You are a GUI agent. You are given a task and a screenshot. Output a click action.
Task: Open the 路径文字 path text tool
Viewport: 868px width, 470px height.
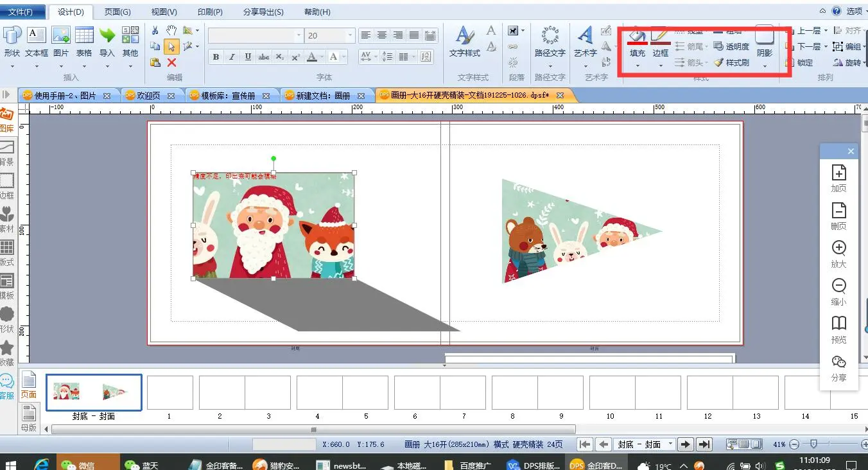pos(550,42)
